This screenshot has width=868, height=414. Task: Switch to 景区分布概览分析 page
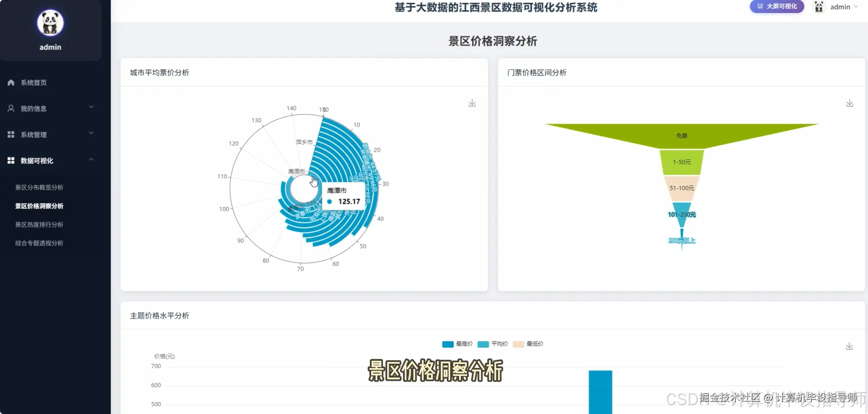[39, 187]
